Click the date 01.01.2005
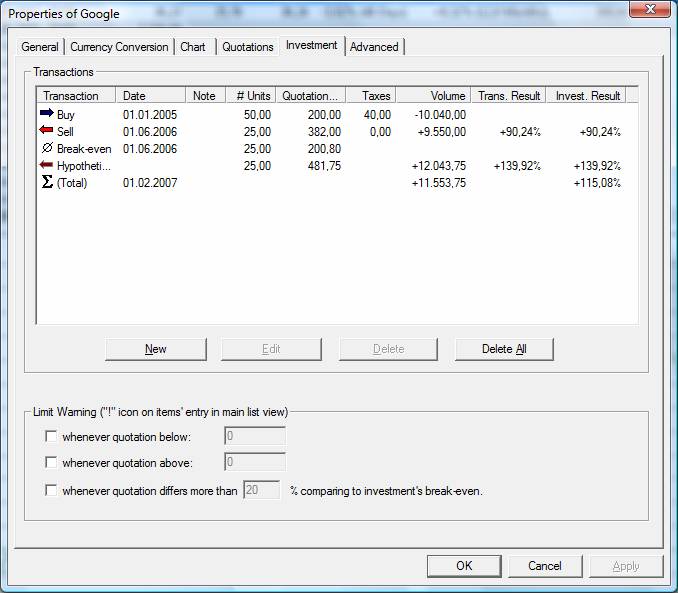The image size is (678, 593). (150, 115)
